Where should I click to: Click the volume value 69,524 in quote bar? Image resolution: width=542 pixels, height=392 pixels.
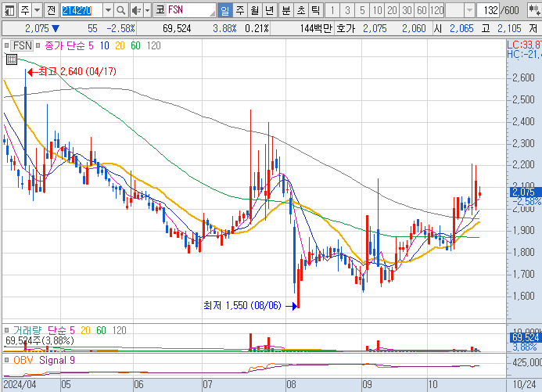[x=177, y=28]
